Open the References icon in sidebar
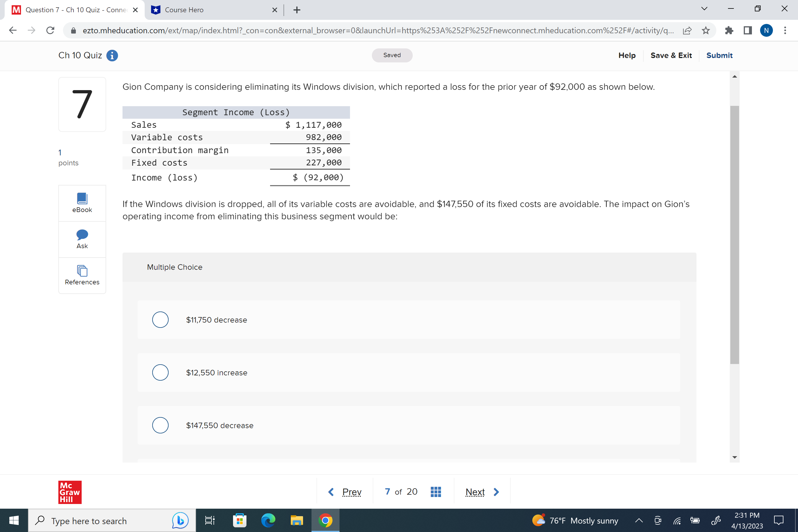Viewport: 798px width, 532px height. click(x=82, y=271)
